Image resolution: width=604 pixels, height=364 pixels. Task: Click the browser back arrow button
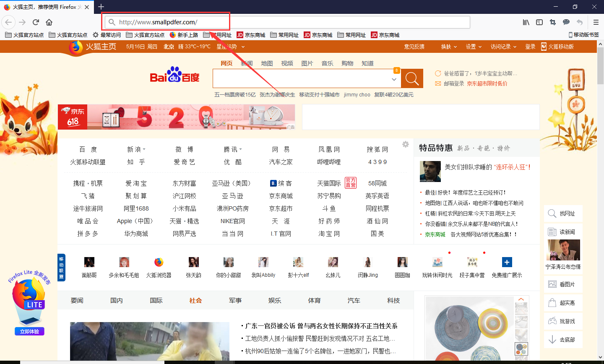(x=9, y=22)
